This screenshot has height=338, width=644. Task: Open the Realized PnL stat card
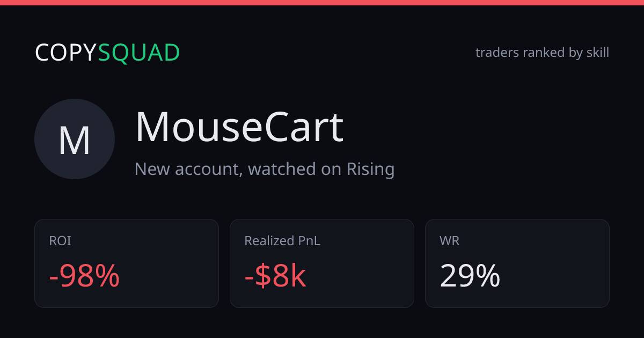click(x=322, y=263)
